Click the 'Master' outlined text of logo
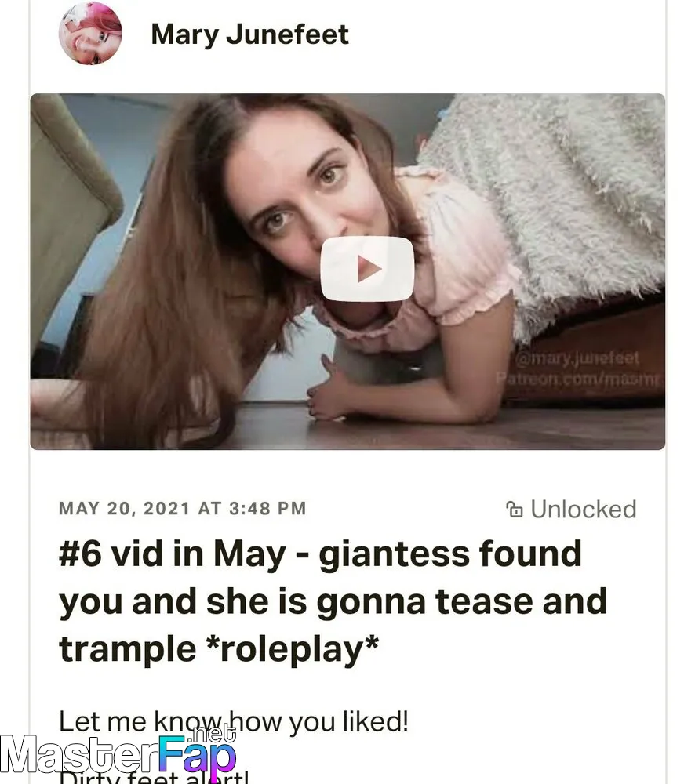The height and width of the screenshot is (784, 695). (x=79, y=756)
